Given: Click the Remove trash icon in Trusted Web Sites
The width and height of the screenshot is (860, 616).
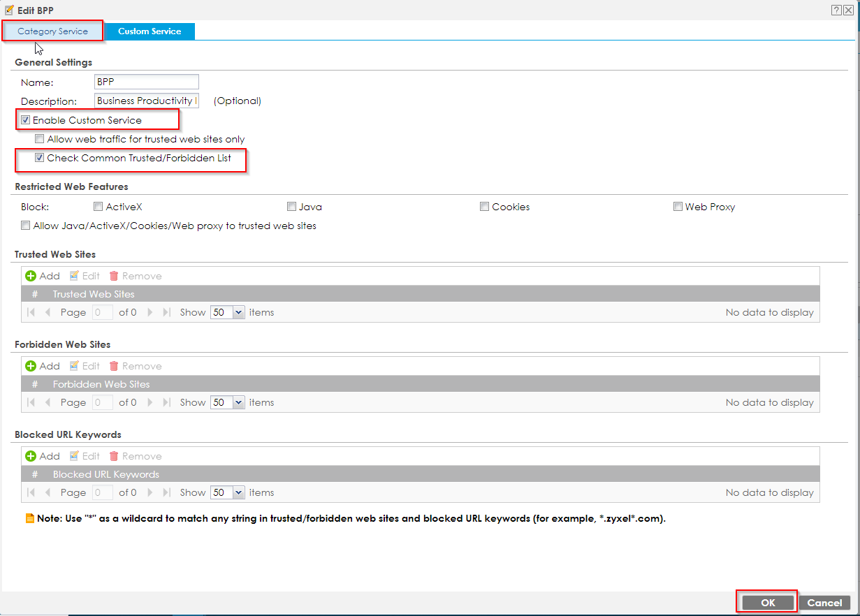Looking at the screenshot, I should click(114, 275).
